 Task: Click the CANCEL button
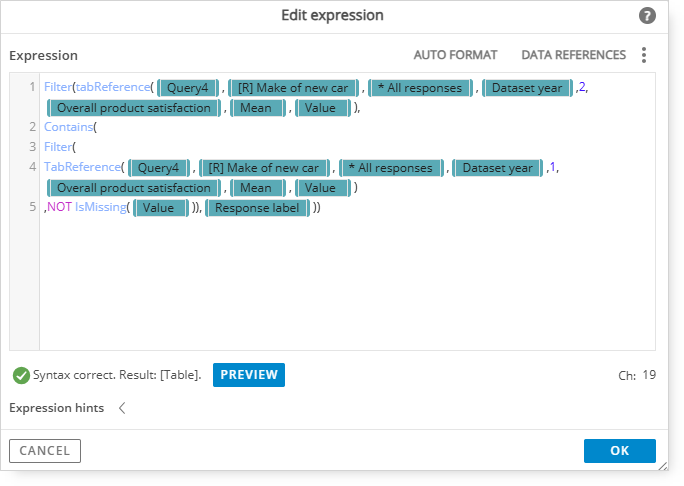click(45, 451)
